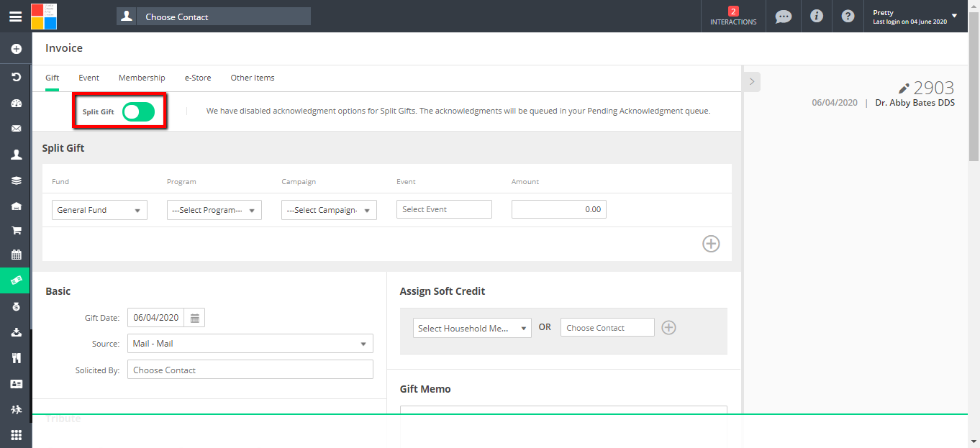Image resolution: width=980 pixels, height=448 pixels.
Task: Open the contacts person sidebar icon
Action: point(16,155)
